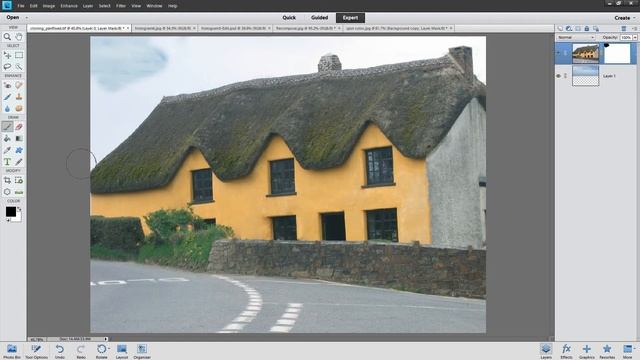The image size is (640, 360).
Task: Switch to Expert edit mode
Action: pyautogui.click(x=350, y=18)
